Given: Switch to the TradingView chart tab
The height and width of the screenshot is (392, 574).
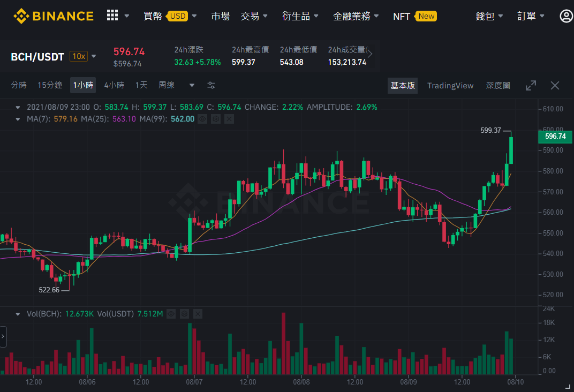Looking at the screenshot, I should 450,85.
